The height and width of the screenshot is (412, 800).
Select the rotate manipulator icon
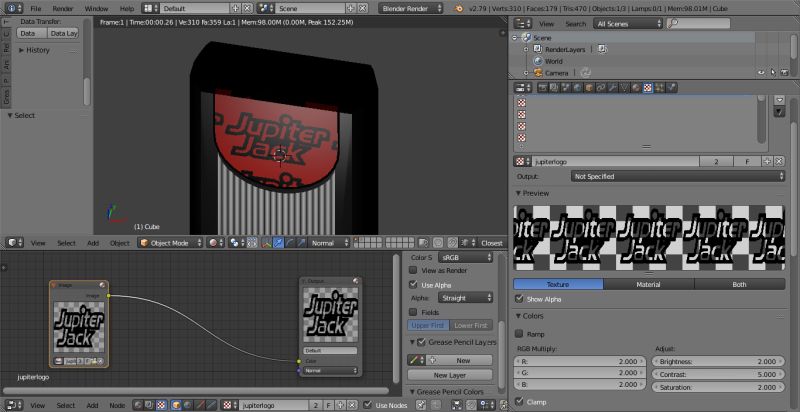tap(289, 243)
